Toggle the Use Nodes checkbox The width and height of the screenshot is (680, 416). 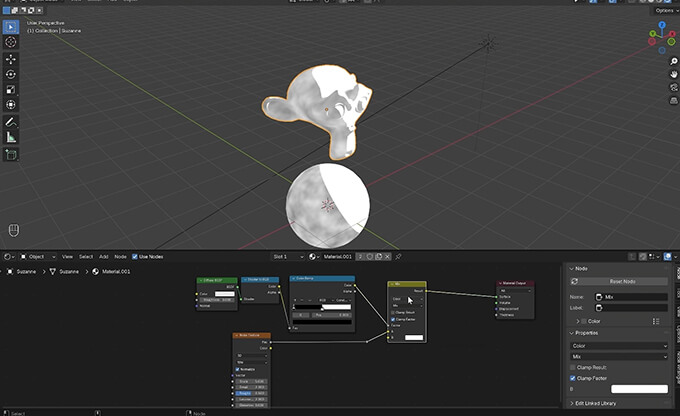(135, 257)
